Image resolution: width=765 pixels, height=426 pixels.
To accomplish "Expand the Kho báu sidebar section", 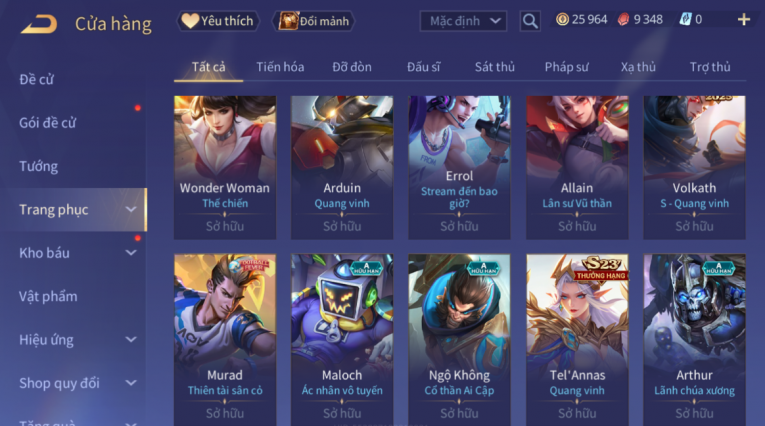I will 131,253.
